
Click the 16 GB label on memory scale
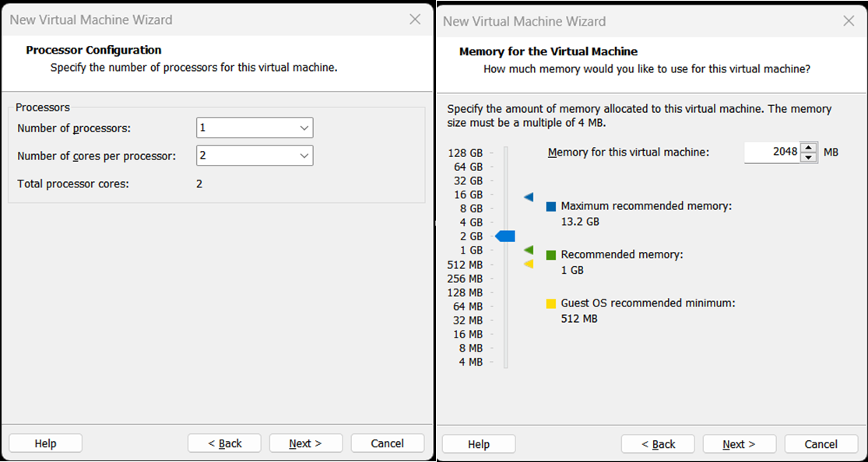coord(468,194)
